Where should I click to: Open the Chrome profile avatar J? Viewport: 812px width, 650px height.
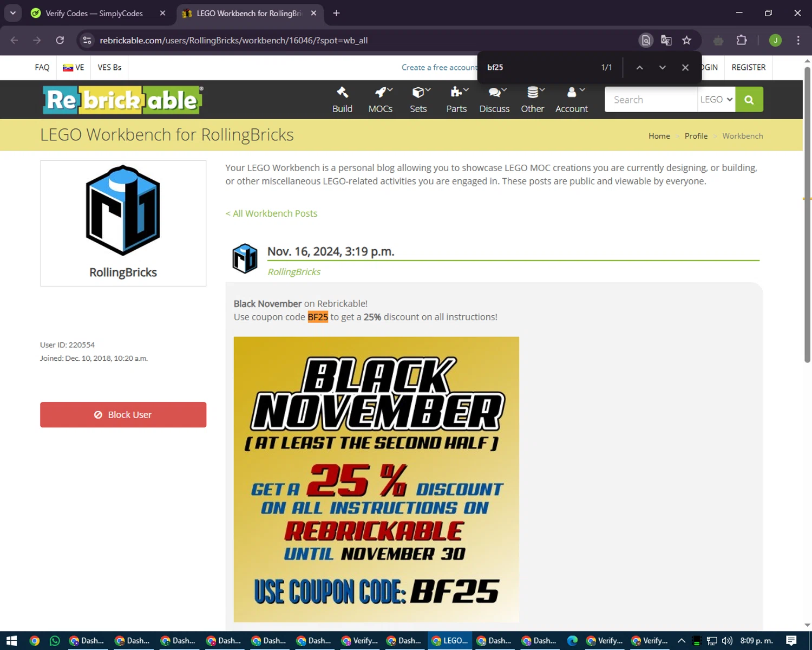[775, 40]
